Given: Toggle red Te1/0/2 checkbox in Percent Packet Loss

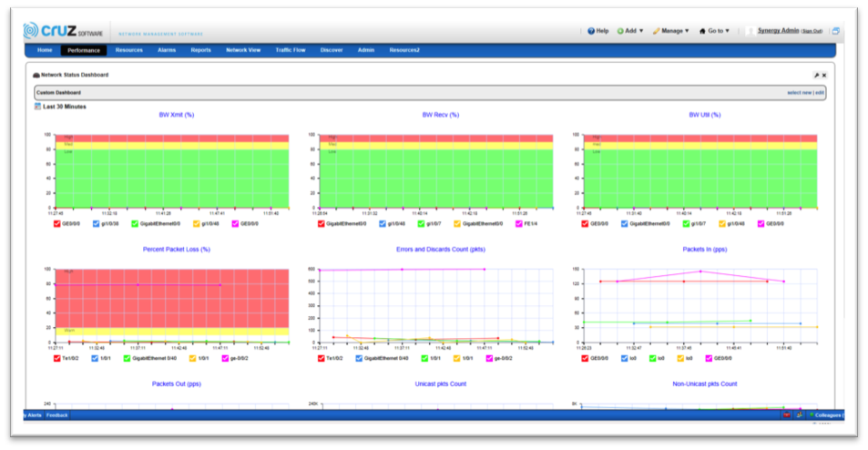Looking at the screenshot, I should pyautogui.click(x=57, y=358).
